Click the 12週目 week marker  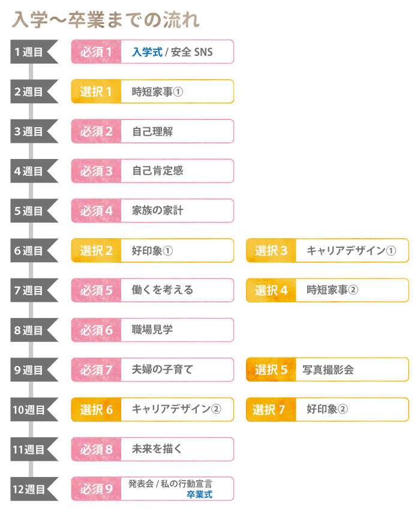tap(34, 489)
